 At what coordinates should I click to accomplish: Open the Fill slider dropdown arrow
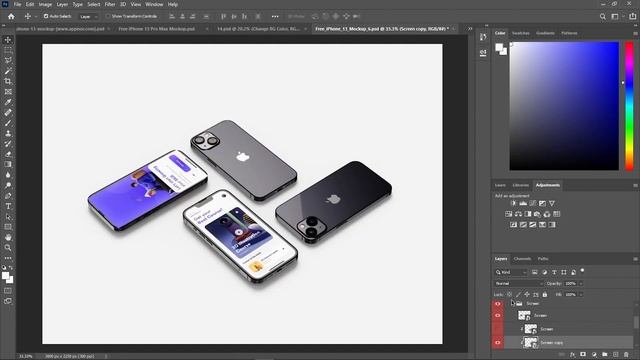click(581, 294)
